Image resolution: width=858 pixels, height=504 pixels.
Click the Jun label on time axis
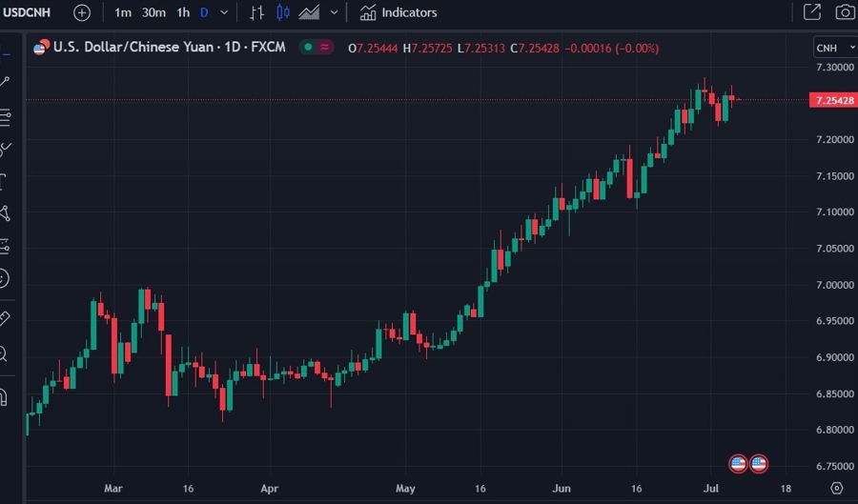coord(562,488)
